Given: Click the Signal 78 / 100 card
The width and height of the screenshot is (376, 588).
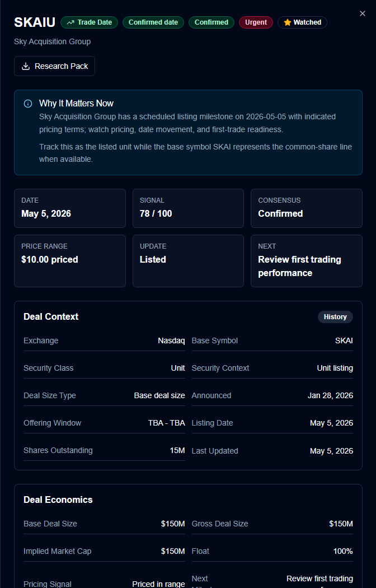Looking at the screenshot, I should point(188,208).
